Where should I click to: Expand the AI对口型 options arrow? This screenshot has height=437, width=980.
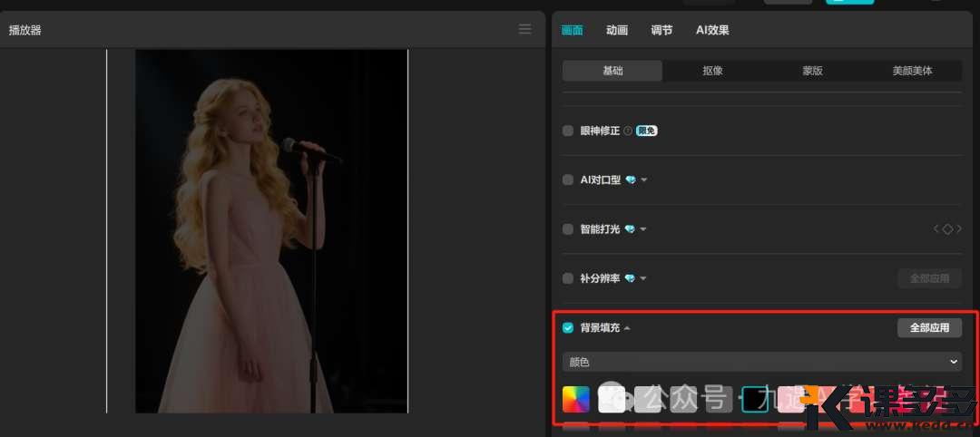643,180
